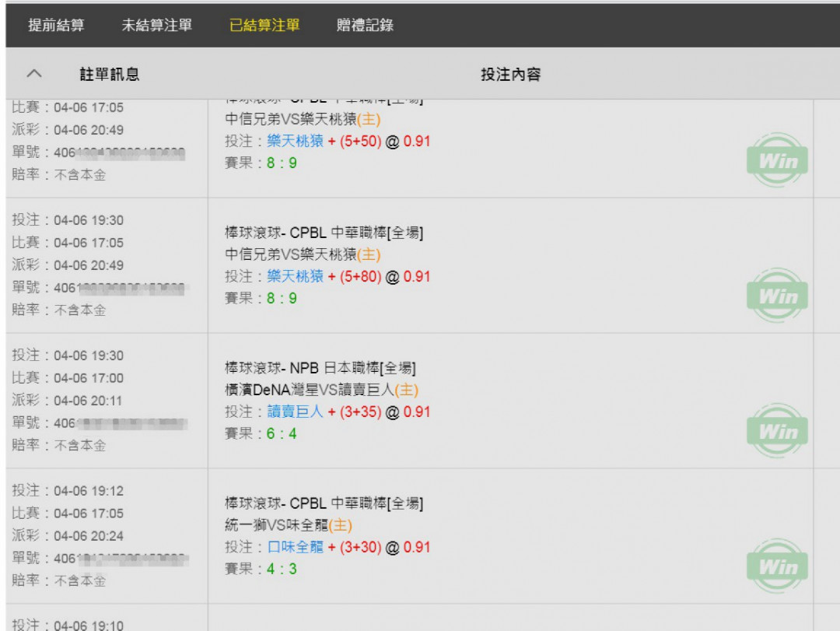Click Win badge for the 味全龍 bet
The width and height of the screenshot is (840, 631).
(777, 566)
